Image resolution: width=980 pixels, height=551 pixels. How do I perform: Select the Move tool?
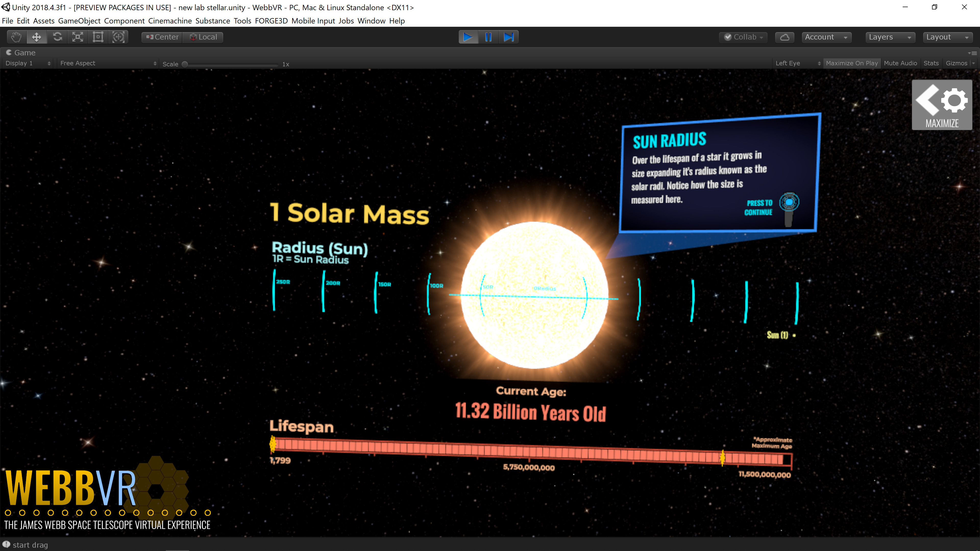36,37
